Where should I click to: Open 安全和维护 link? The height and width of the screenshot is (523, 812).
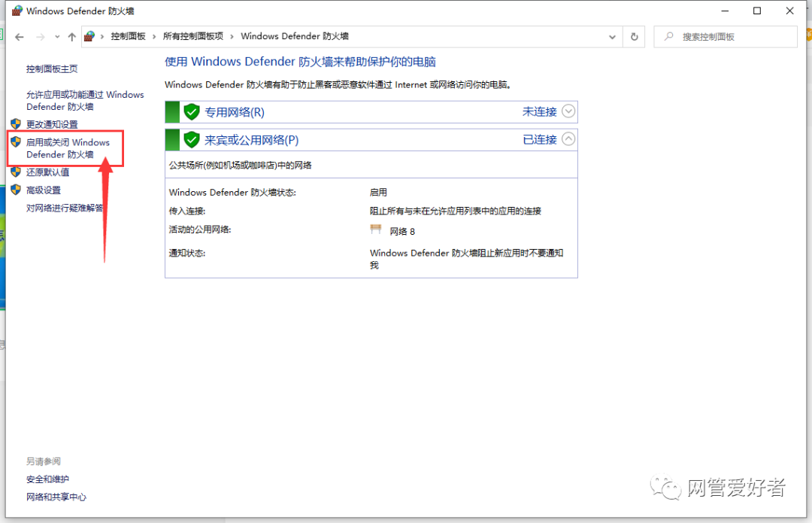coord(47,479)
